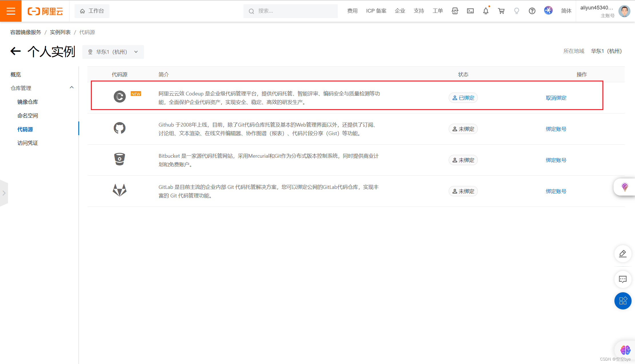This screenshot has height=364, width=635.
Task: Select 代码源 in the sidebar
Action: click(25, 129)
